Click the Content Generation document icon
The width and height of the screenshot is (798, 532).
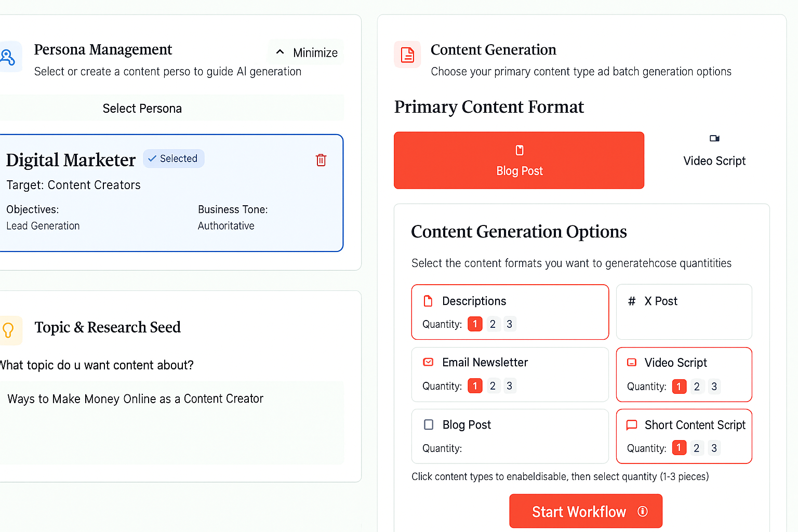click(407, 54)
